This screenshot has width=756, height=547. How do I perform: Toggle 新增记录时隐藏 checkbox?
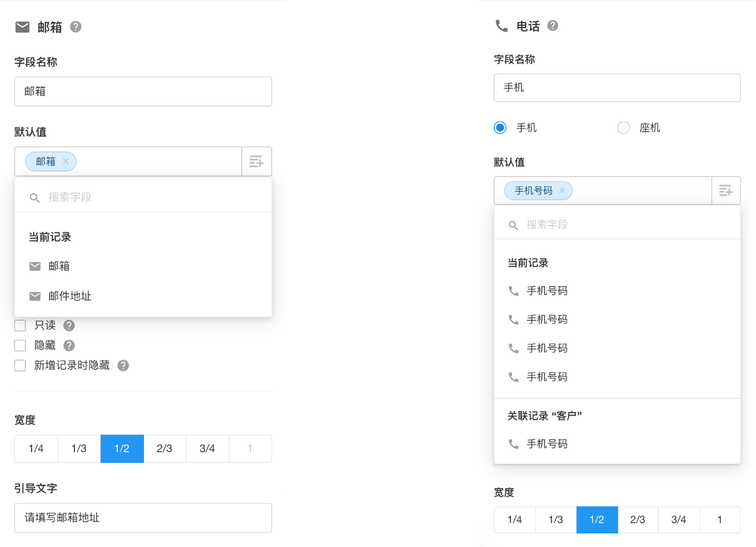(x=20, y=366)
